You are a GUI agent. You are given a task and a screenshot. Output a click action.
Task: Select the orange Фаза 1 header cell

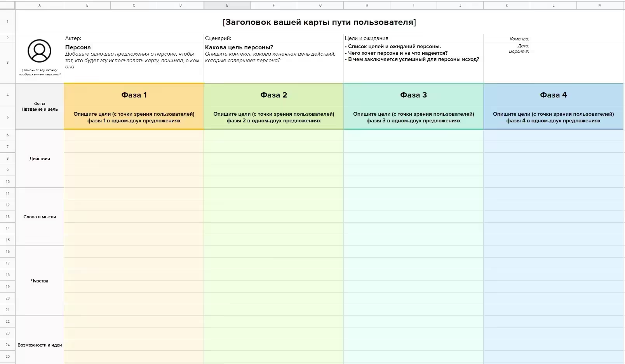134,95
